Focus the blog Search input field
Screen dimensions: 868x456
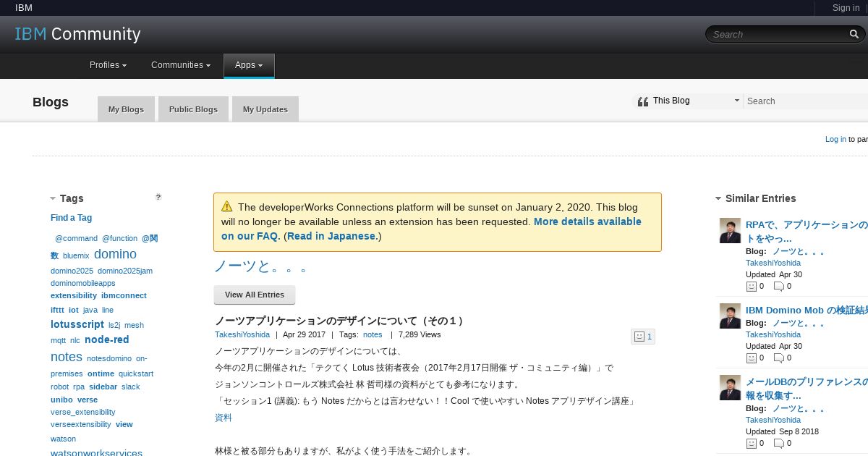tap(806, 101)
